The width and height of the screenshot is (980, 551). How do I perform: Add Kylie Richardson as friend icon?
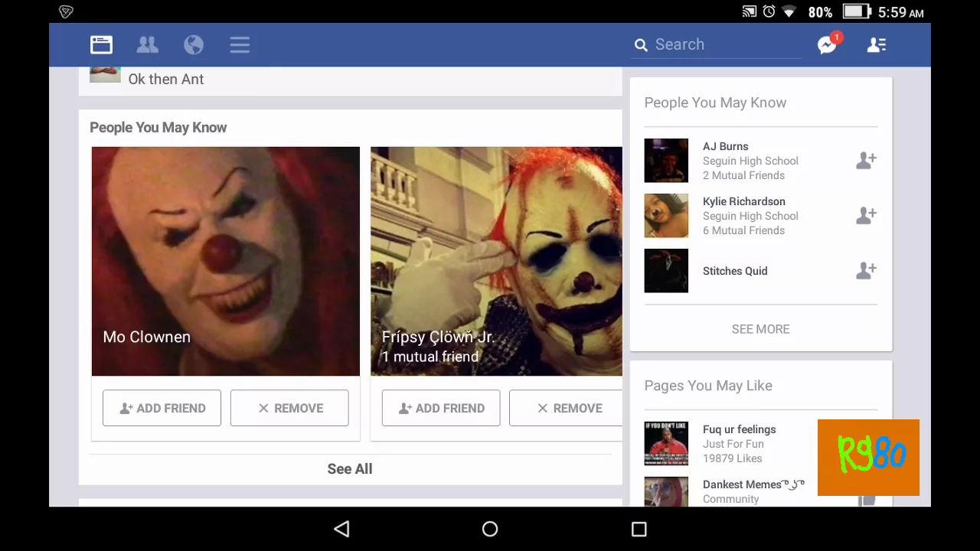(866, 215)
